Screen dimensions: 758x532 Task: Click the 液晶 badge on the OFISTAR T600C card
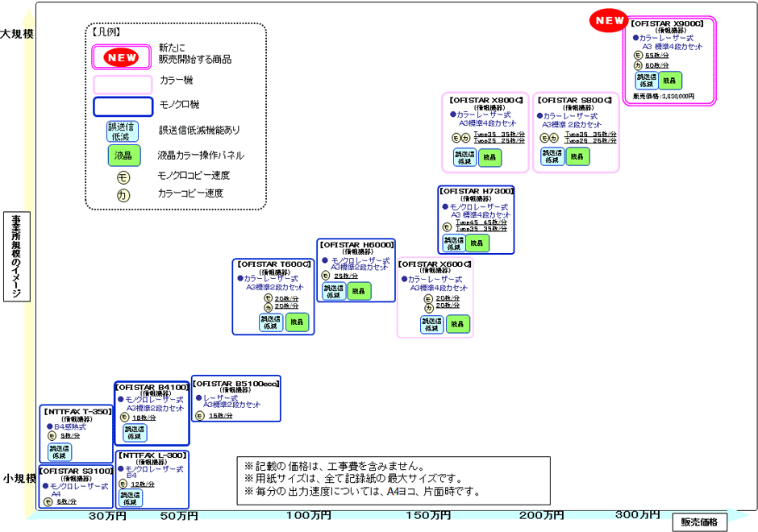coord(297,322)
